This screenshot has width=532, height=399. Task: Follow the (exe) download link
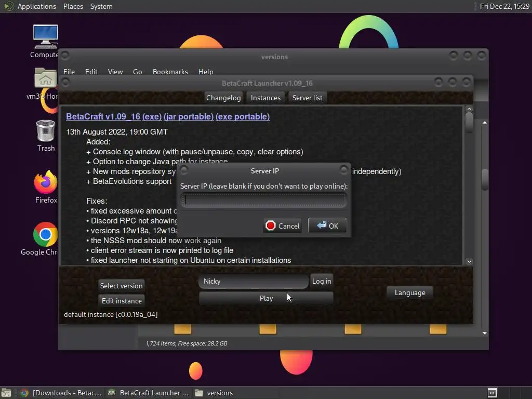152,116
